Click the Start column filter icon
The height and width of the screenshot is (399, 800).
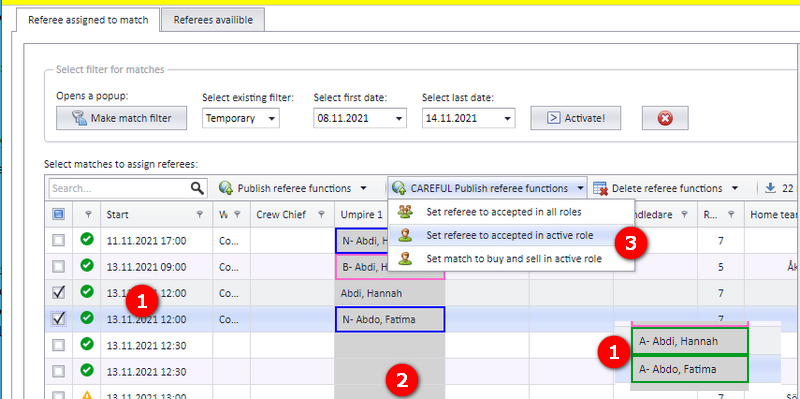tap(200, 215)
